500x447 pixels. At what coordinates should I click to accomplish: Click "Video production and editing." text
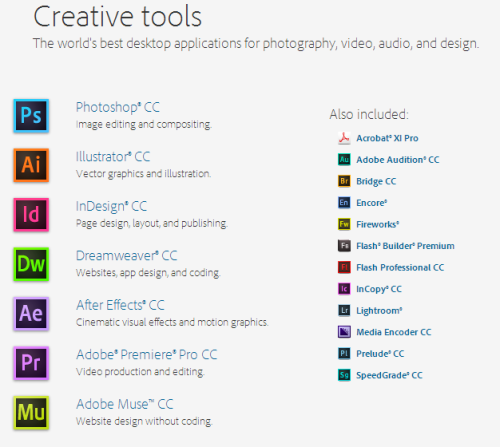click(140, 372)
